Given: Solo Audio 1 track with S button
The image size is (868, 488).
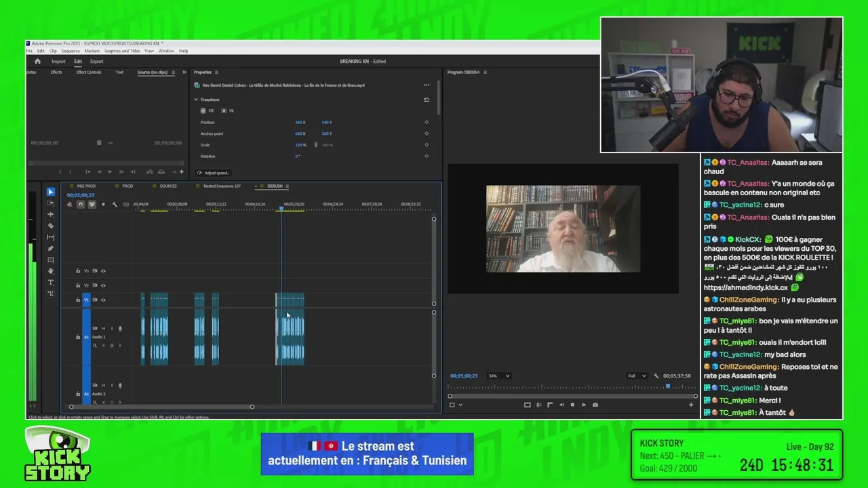Looking at the screenshot, I should pyautogui.click(x=112, y=329).
